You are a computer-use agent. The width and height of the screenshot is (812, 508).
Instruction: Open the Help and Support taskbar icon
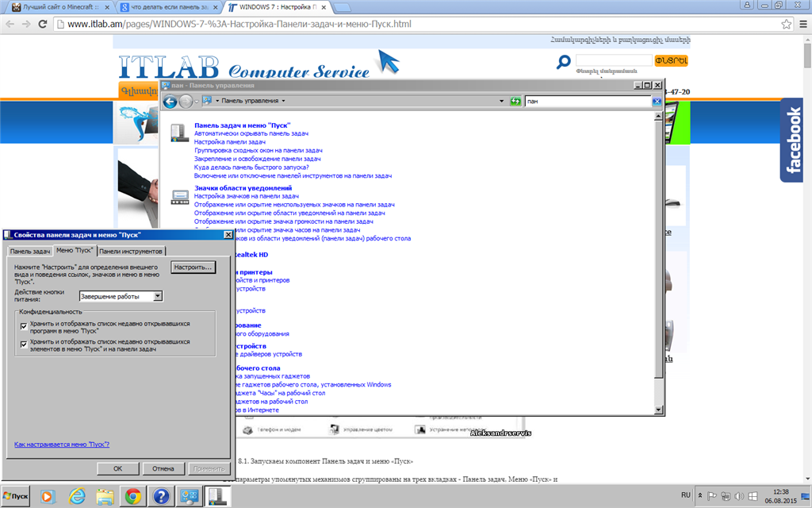(161, 497)
